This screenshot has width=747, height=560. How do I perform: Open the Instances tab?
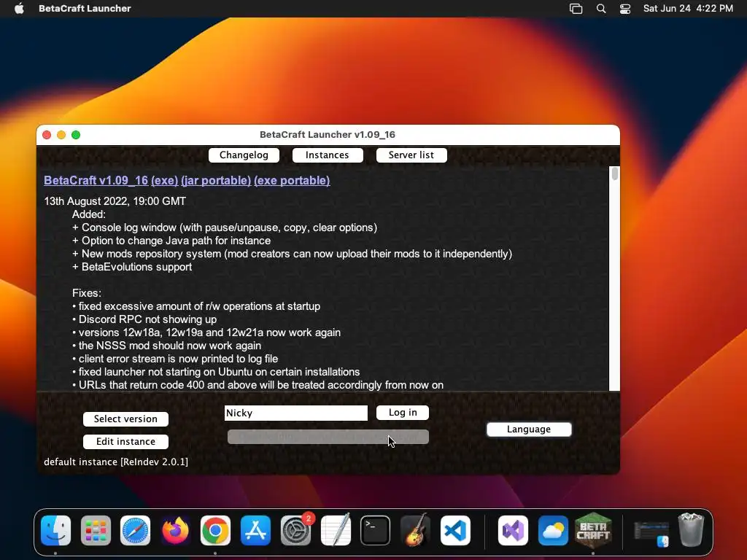328,155
